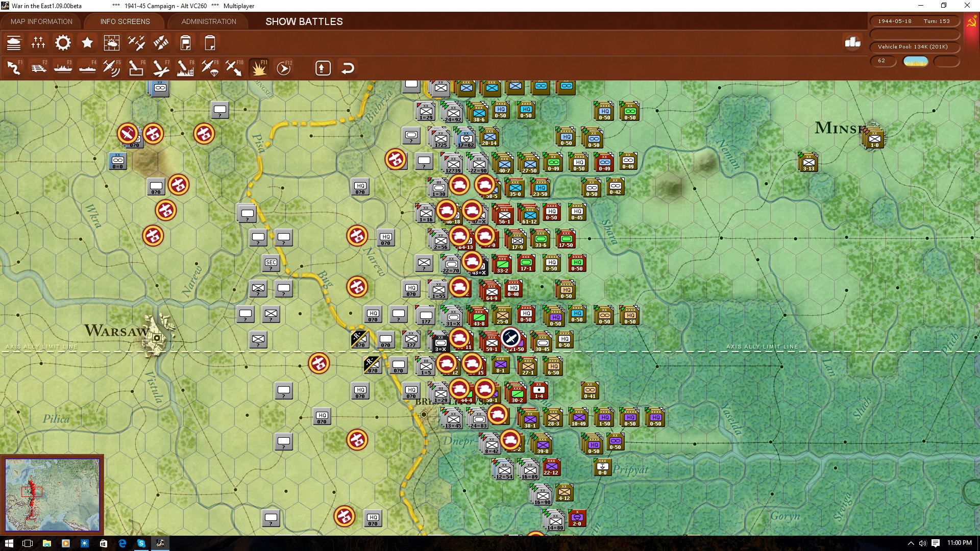The height and width of the screenshot is (551, 980).
Task: Select the 1-4 red artillery counter
Action: (539, 391)
